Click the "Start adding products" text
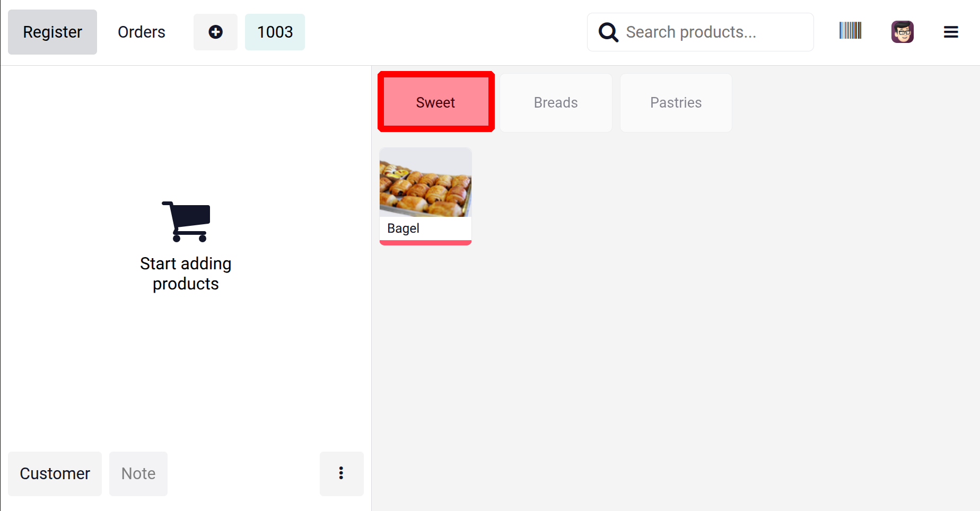 tap(186, 274)
